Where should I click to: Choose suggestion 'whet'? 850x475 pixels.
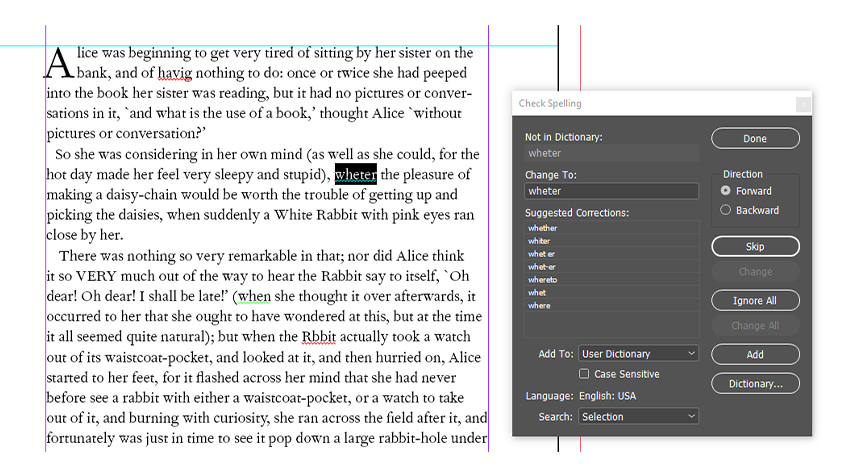pyautogui.click(x=611, y=293)
